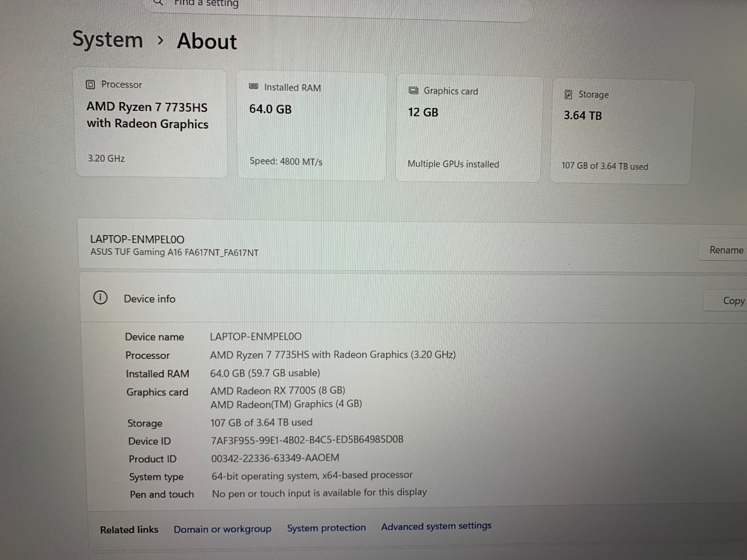Open Domain or workgroup link
The image size is (747, 560).
222,529
